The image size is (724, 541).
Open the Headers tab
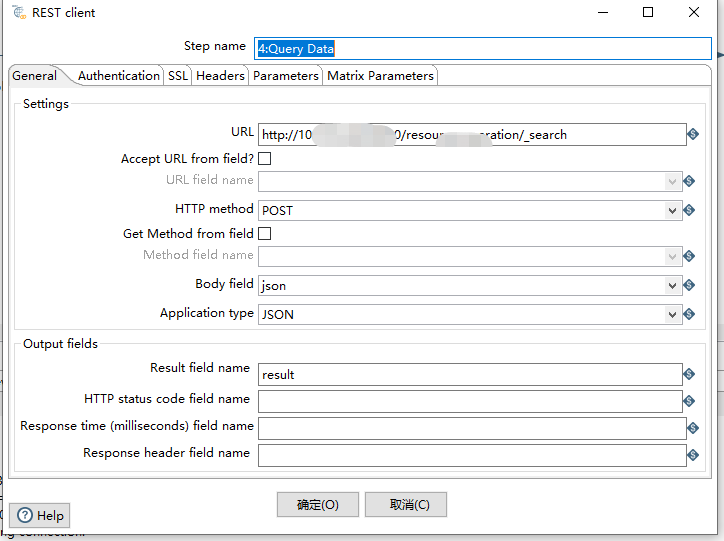[x=220, y=76]
